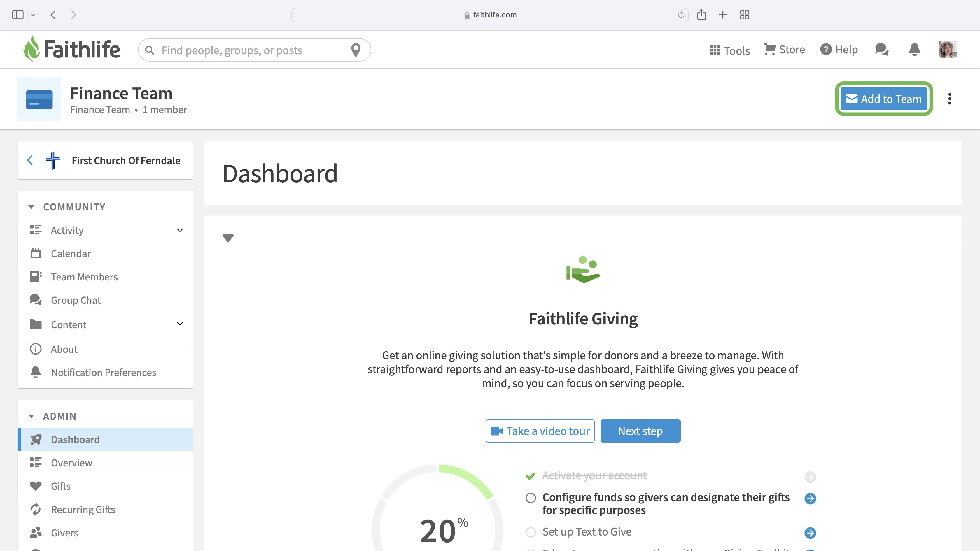Open Notification Preferences
Image resolution: width=980 pixels, height=551 pixels.
pos(105,372)
